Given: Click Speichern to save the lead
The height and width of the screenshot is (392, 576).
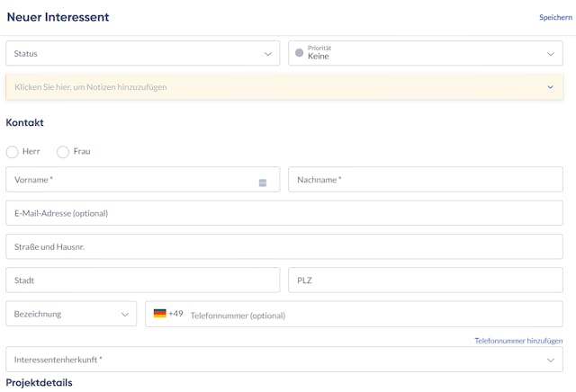Looking at the screenshot, I should (554, 17).
